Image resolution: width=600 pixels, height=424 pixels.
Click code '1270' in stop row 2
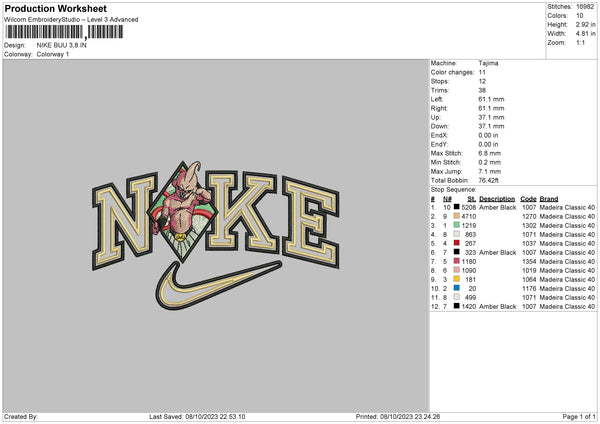(x=529, y=217)
